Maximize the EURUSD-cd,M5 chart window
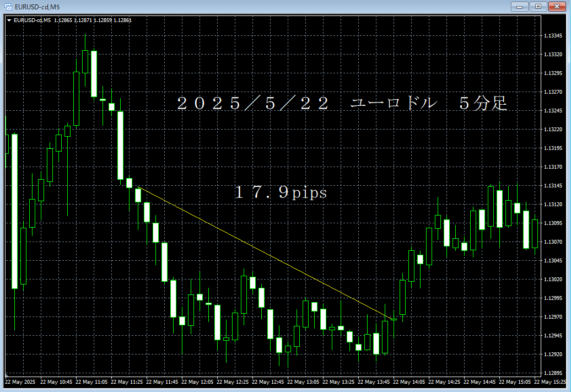Viewport: 571px width, 392px height. click(x=538, y=7)
